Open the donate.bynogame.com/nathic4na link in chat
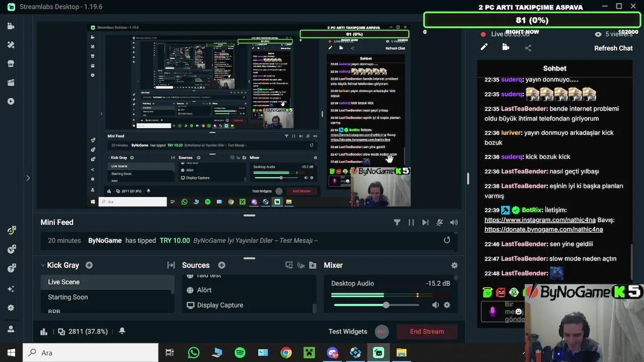Image resolution: width=644 pixels, height=362 pixels. pos(543,229)
